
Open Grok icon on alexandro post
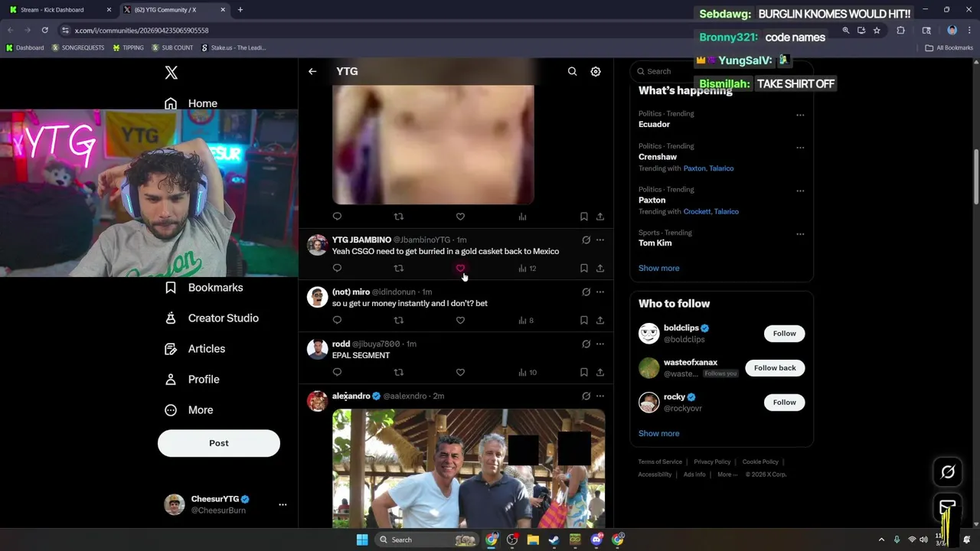pyautogui.click(x=586, y=396)
